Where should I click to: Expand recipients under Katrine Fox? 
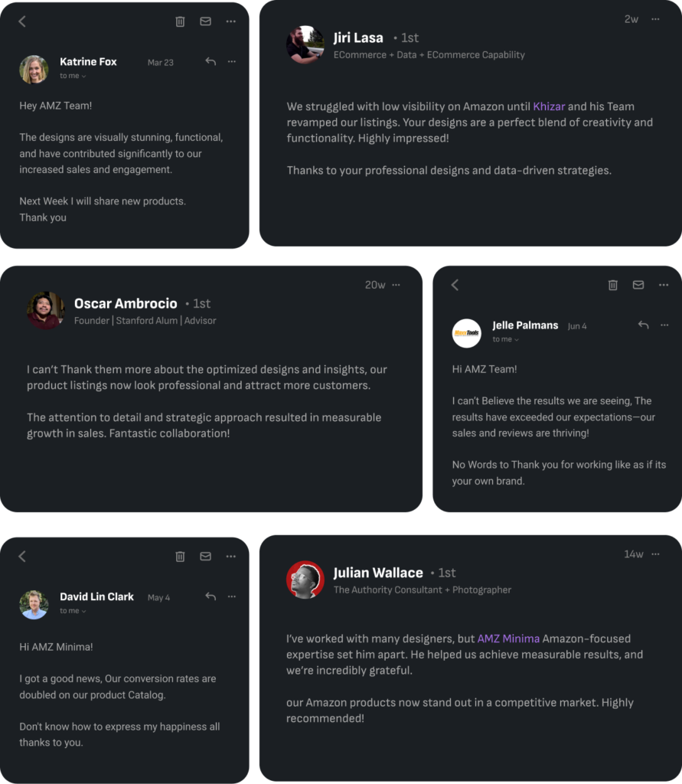pyautogui.click(x=73, y=76)
